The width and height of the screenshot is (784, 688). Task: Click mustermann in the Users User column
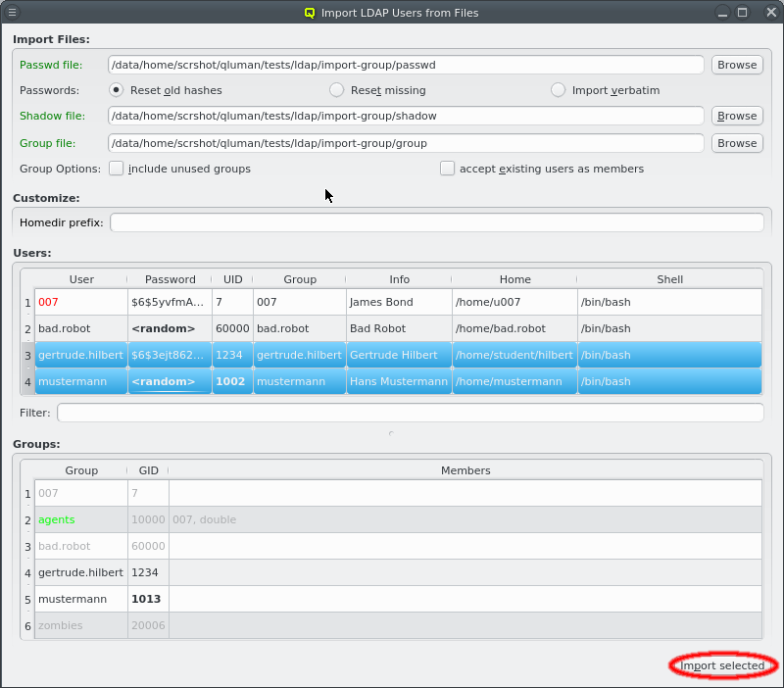[x=81, y=381]
